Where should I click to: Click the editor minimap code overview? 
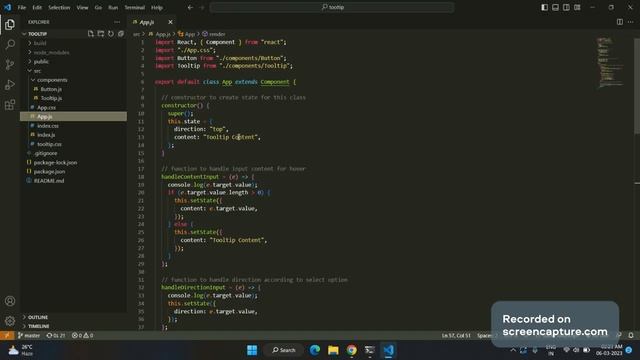point(611,62)
